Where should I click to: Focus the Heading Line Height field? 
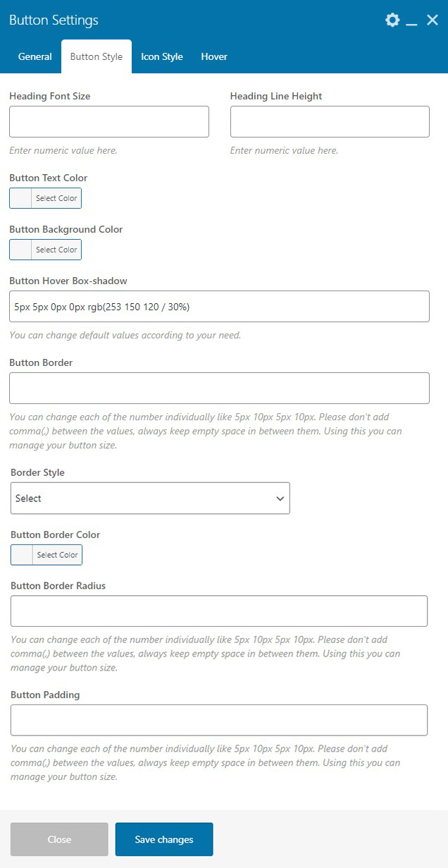330,121
